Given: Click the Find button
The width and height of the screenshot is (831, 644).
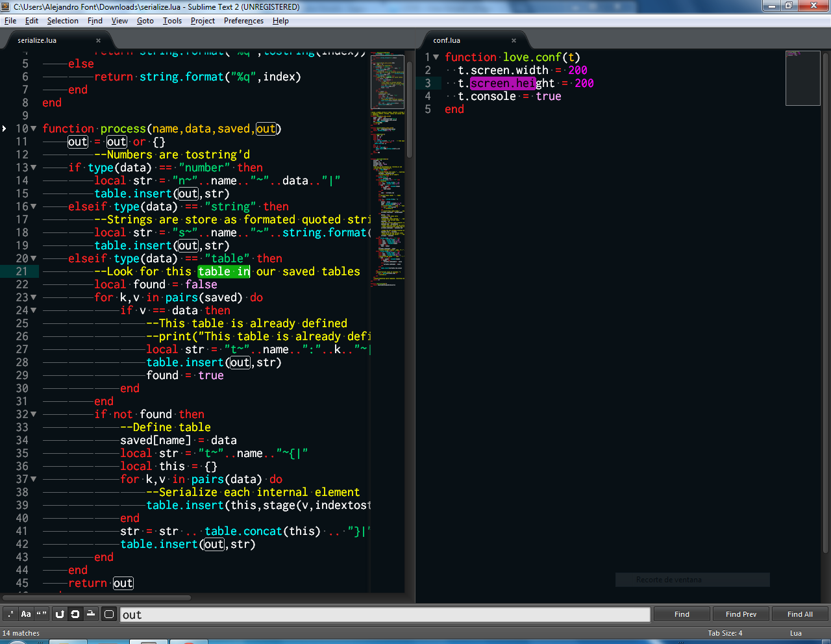Looking at the screenshot, I should point(682,614).
